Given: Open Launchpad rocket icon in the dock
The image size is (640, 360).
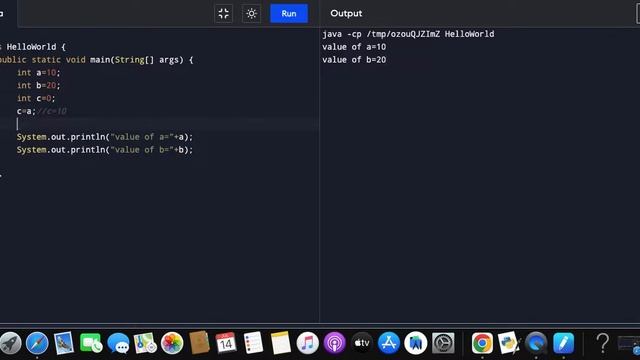Looking at the screenshot, I should pyautogui.click(x=10, y=343).
